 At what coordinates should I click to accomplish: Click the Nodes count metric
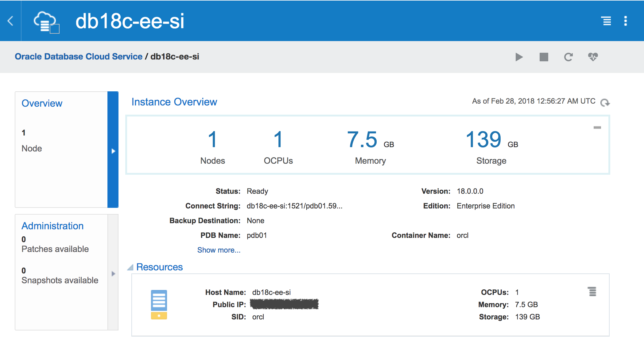(x=213, y=147)
